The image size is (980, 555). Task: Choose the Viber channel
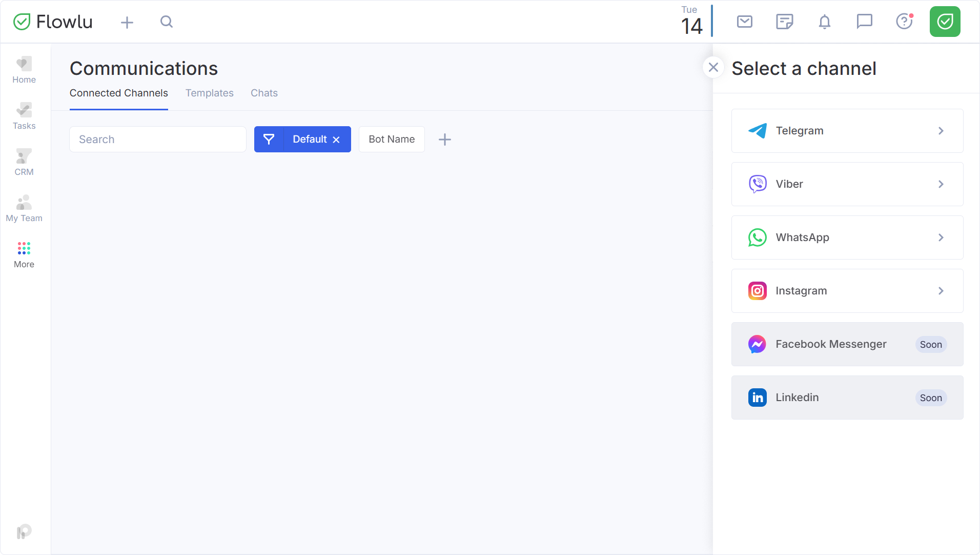[x=847, y=184]
